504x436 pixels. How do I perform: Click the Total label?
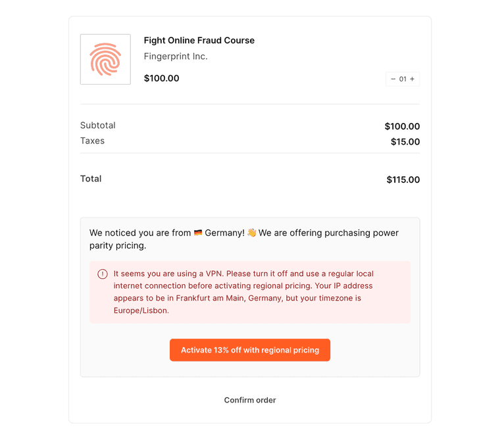(91, 179)
